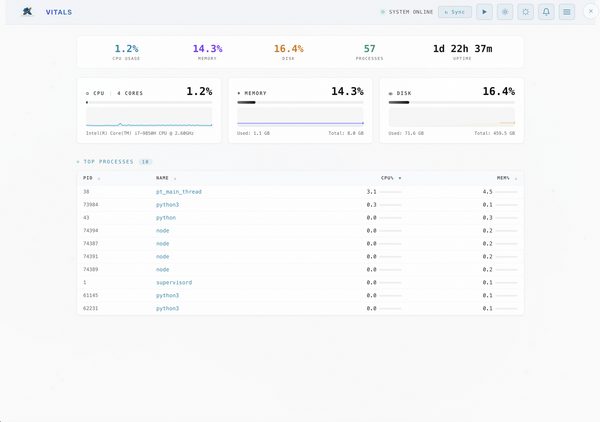Click the panel layout icon beside the bell

click(567, 12)
